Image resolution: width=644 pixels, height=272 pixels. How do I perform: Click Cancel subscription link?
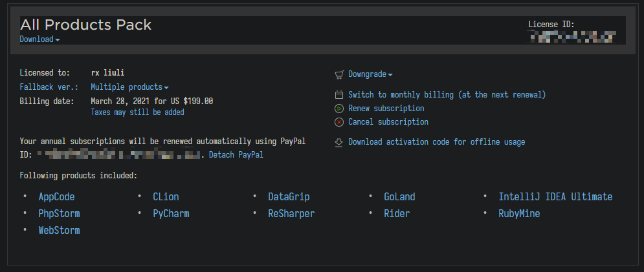coord(388,122)
